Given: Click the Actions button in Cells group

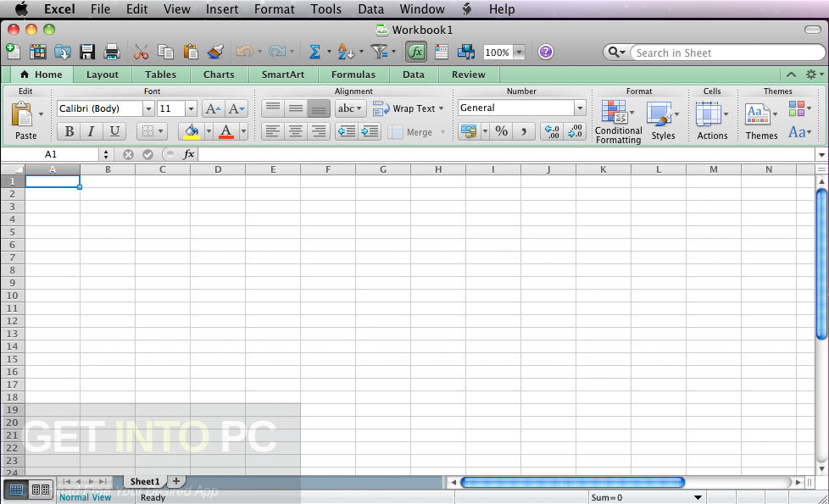Looking at the screenshot, I should (x=712, y=121).
